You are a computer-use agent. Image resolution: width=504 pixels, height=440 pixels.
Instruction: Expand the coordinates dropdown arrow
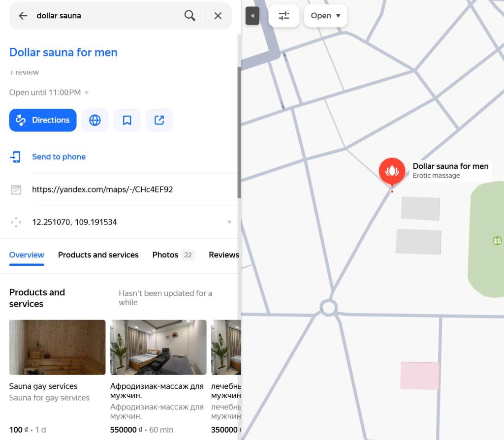229,222
